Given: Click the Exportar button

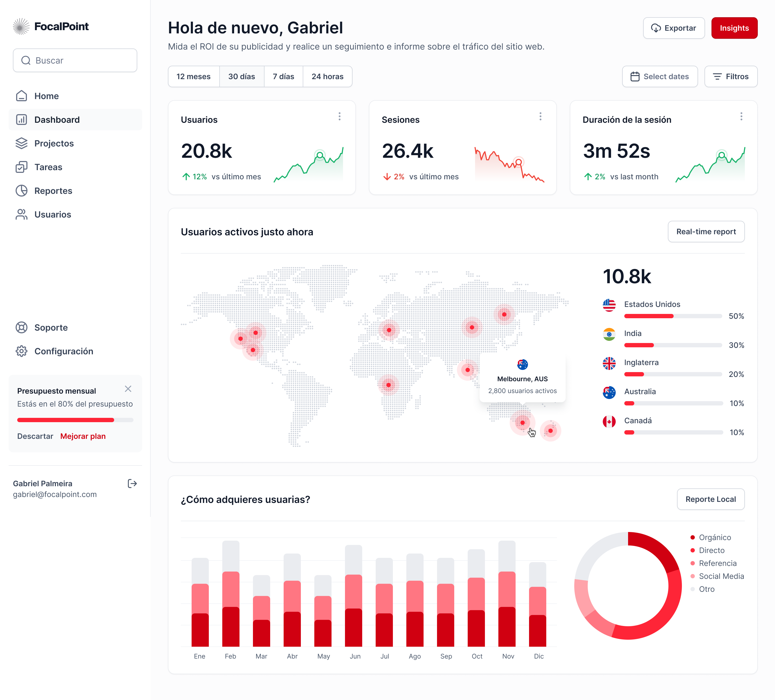Looking at the screenshot, I should pos(674,28).
